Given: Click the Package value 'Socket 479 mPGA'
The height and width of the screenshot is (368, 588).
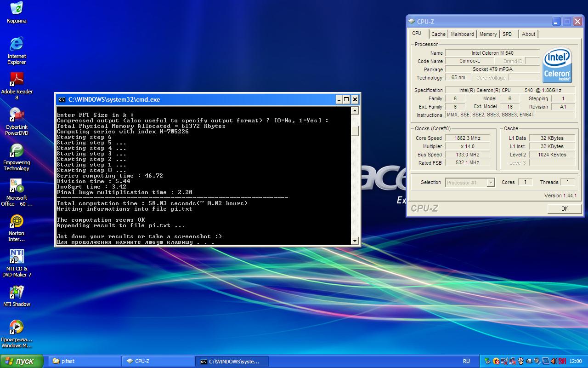Looking at the screenshot, I should click(x=492, y=69).
